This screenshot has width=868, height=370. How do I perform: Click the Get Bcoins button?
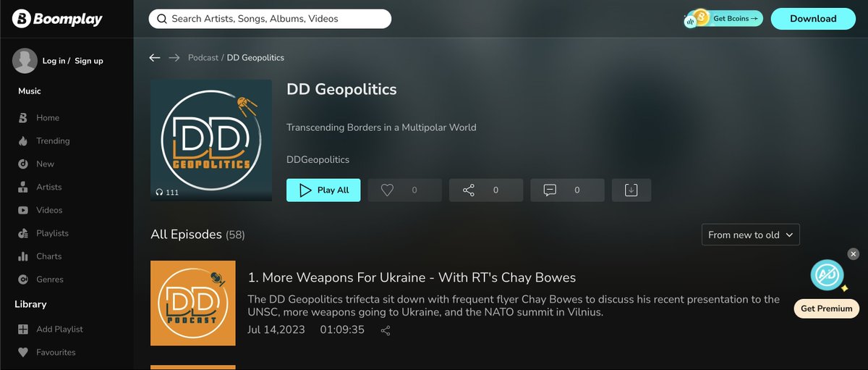click(x=724, y=19)
